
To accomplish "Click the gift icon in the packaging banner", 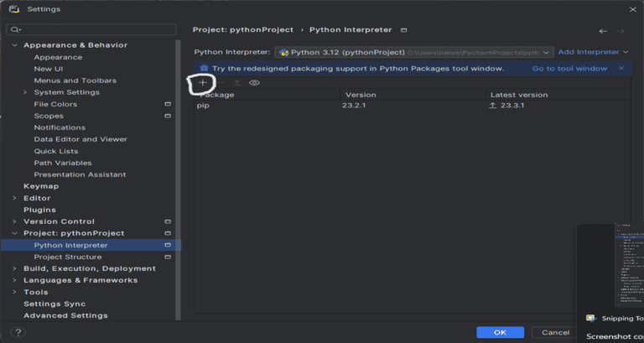I will click(204, 68).
